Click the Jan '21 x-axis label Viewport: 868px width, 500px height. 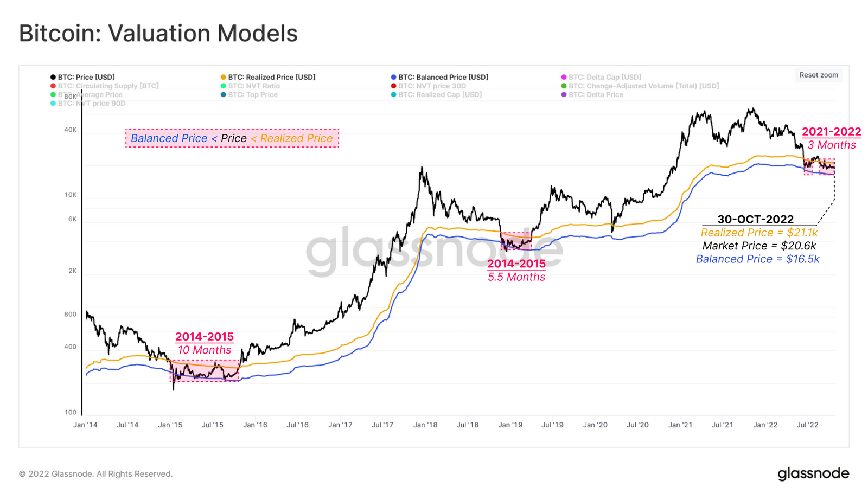[x=680, y=425]
